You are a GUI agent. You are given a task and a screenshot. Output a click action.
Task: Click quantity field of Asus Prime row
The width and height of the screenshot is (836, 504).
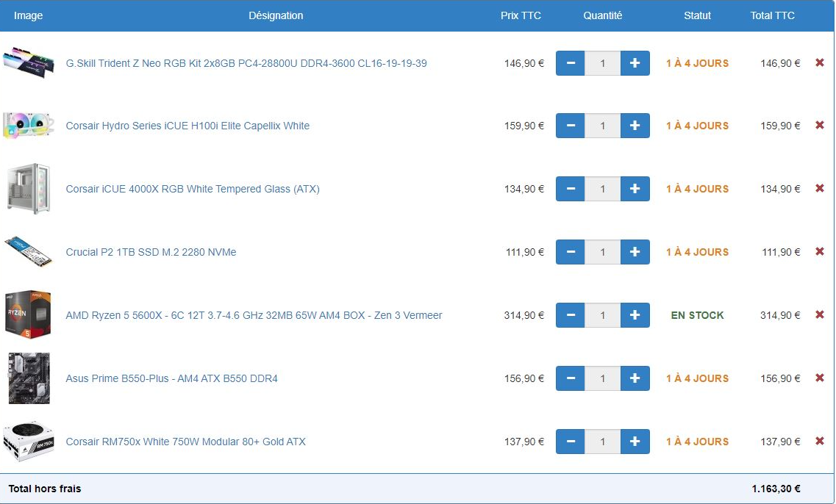tap(602, 378)
